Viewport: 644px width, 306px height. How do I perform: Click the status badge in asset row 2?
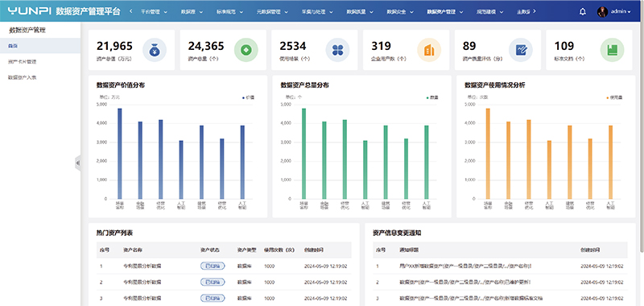213,282
